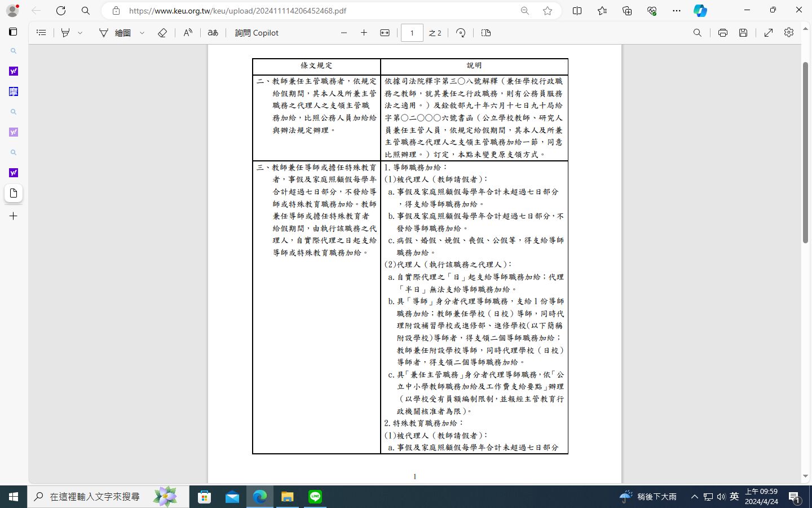Viewport: 812px width, 508px height.
Task: Open Edge Settings and more menu
Action: coord(677,11)
